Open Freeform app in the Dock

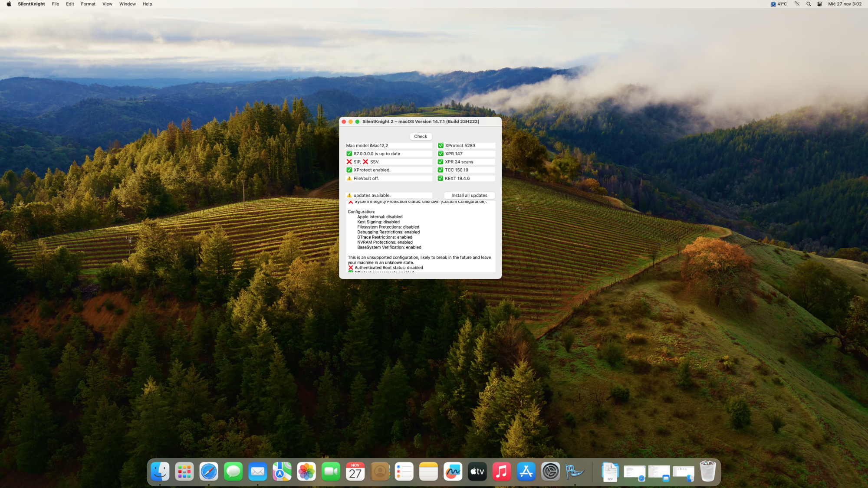[453, 472]
